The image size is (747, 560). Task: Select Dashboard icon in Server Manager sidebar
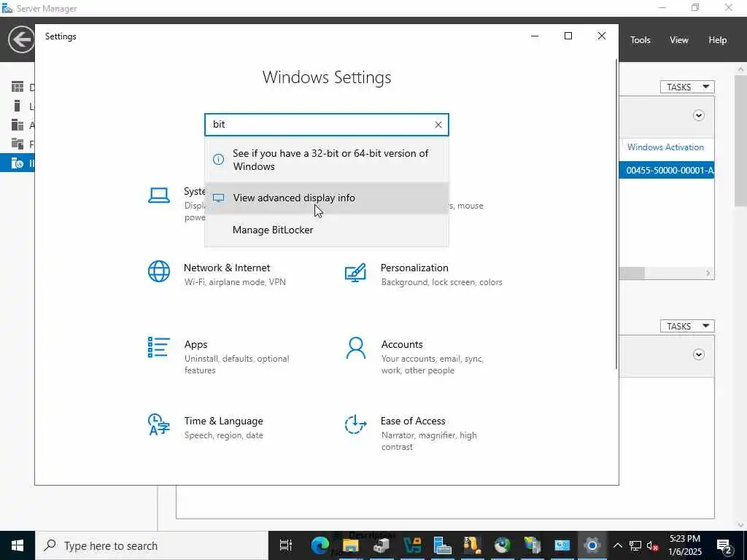click(x=18, y=87)
